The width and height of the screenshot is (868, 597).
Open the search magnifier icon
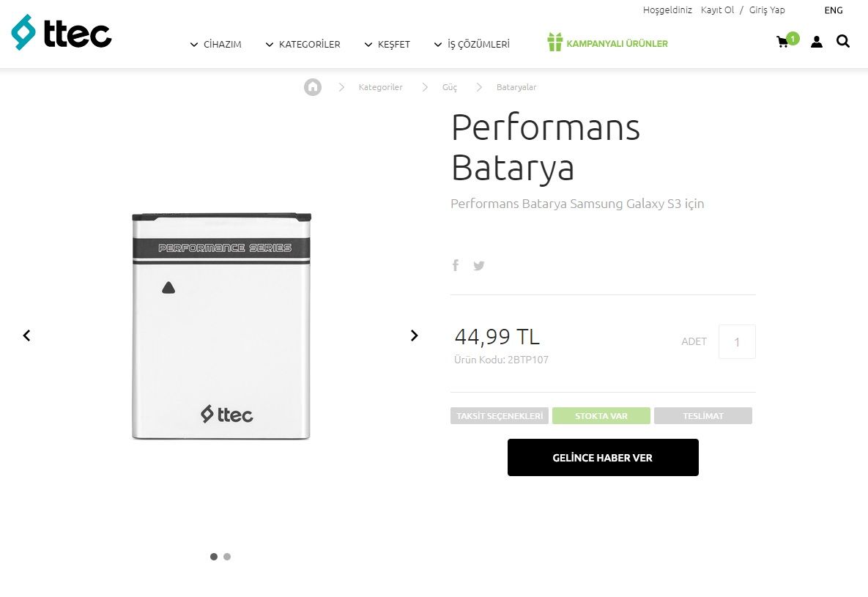coord(843,42)
